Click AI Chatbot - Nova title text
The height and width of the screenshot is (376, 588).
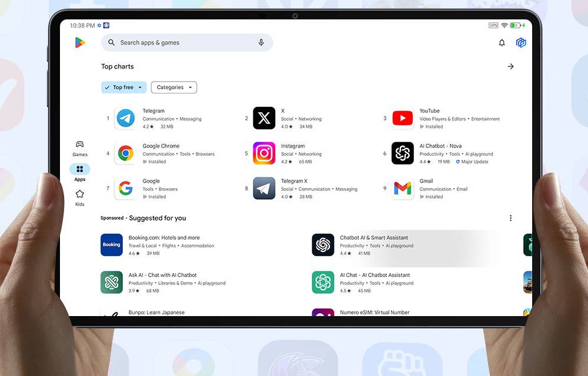click(440, 146)
